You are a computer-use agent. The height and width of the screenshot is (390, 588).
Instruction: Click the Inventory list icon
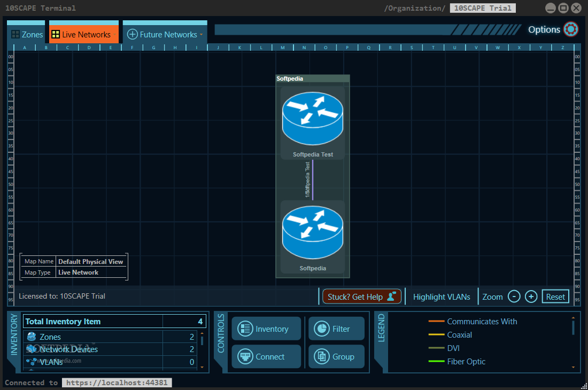[x=245, y=329]
